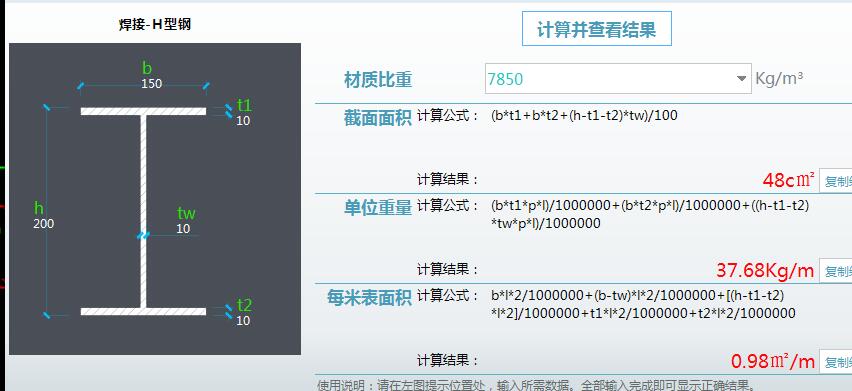This screenshot has width=852, height=391.
Task: Edit the web thickness tw value 10
Action: coord(183,229)
